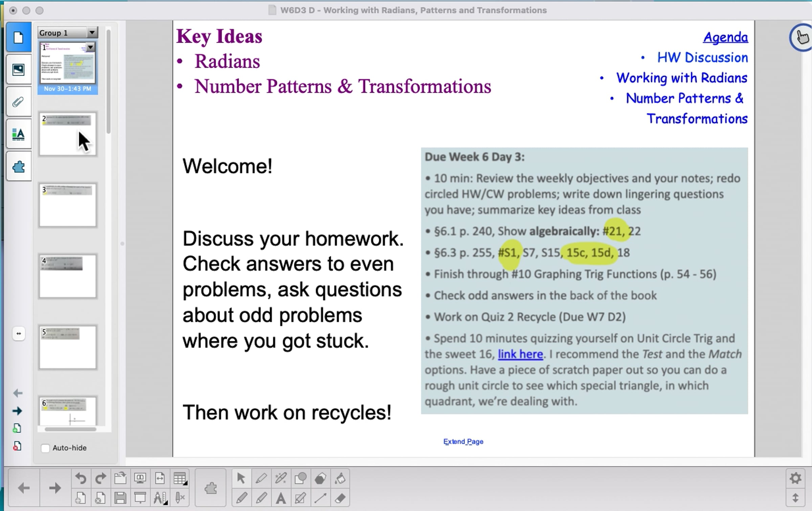
Task: Toggle the sidebar side-switch arrows button
Action: pyautogui.click(x=19, y=334)
